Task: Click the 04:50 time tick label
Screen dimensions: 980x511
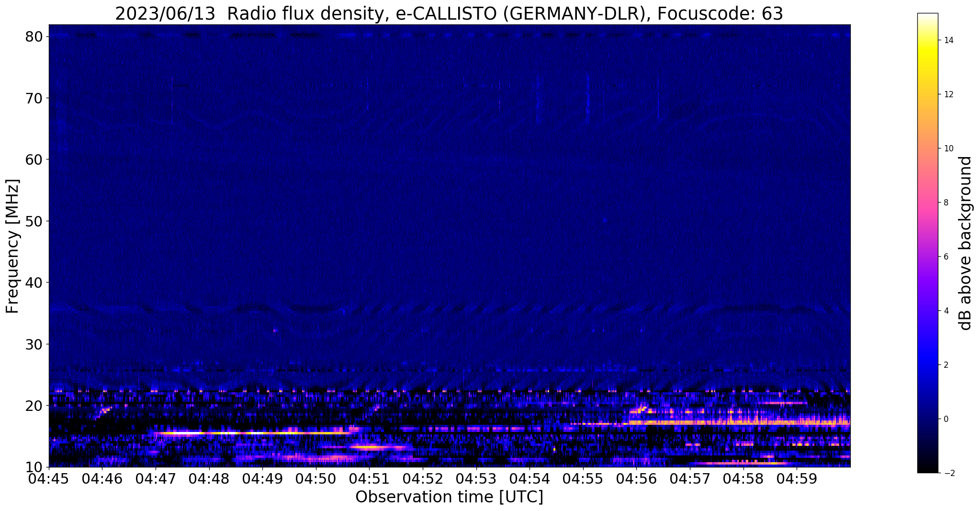Action: coord(316,479)
